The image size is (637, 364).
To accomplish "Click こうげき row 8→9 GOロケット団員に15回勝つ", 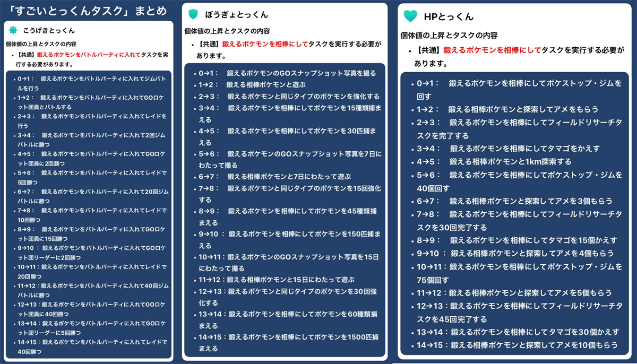I will point(91,235).
